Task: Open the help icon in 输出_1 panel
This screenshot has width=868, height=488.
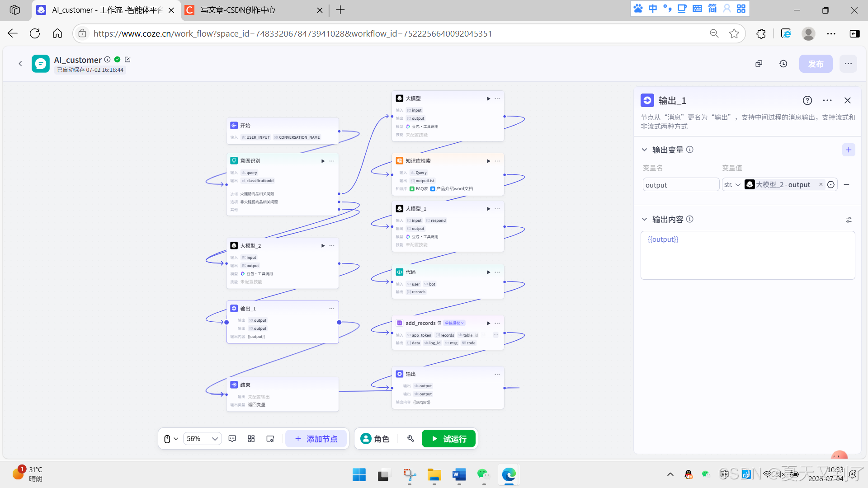Action: [x=807, y=100]
